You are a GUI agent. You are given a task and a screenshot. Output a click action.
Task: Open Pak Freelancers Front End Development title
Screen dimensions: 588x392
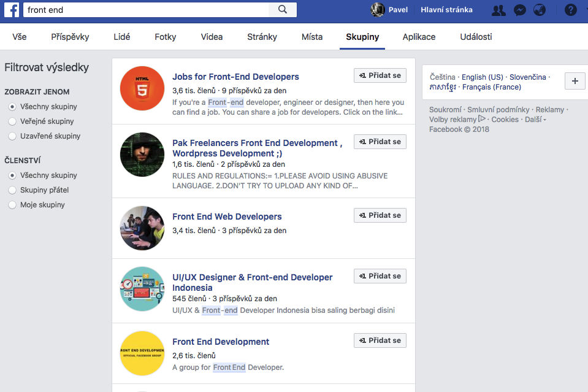tap(258, 148)
